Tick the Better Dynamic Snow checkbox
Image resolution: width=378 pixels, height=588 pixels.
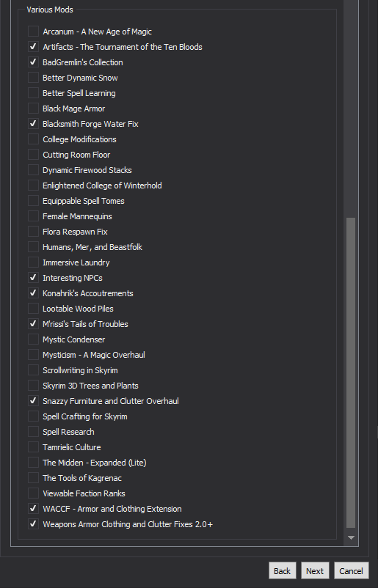pyautogui.click(x=34, y=78)
